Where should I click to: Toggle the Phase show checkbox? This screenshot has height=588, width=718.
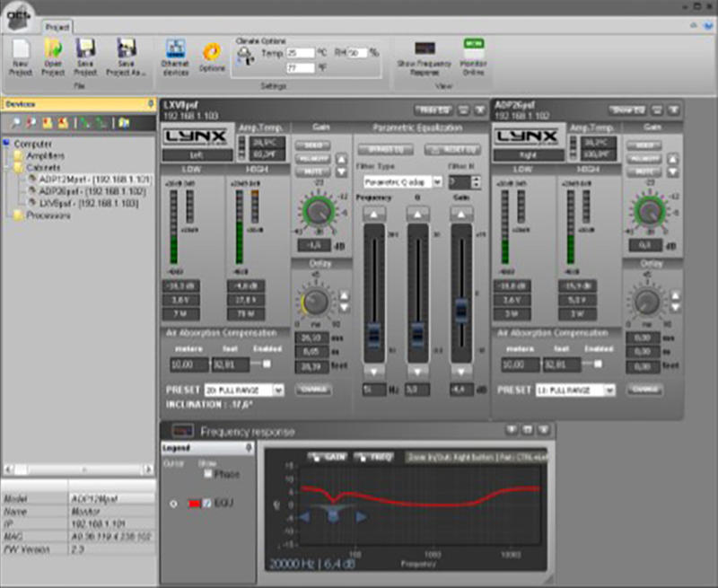pyautogui.click(x=208, y=474)
